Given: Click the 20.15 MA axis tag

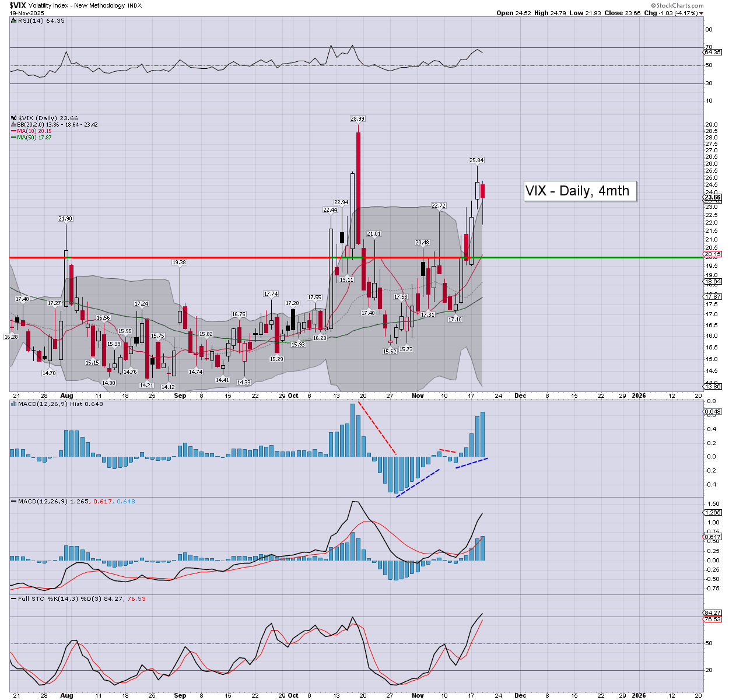Looking at the screenshot, I should point(713,254).
